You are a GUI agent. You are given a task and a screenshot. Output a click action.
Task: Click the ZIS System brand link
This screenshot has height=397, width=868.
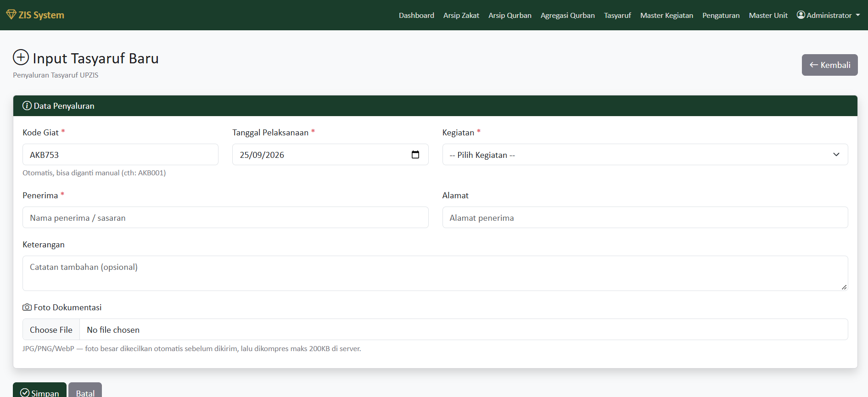coord(35,15)
